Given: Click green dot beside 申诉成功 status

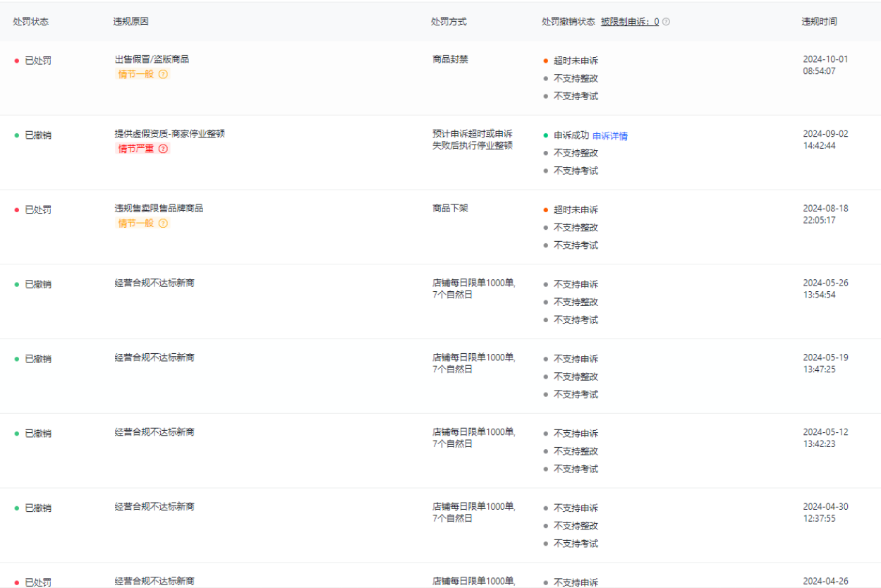Looking at the screenshot, I should pyautogui.click(x=546, y=135).
